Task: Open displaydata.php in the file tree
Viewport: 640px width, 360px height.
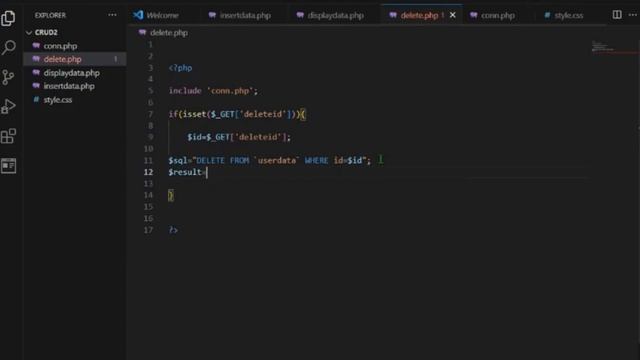Action: coord(71,73)
